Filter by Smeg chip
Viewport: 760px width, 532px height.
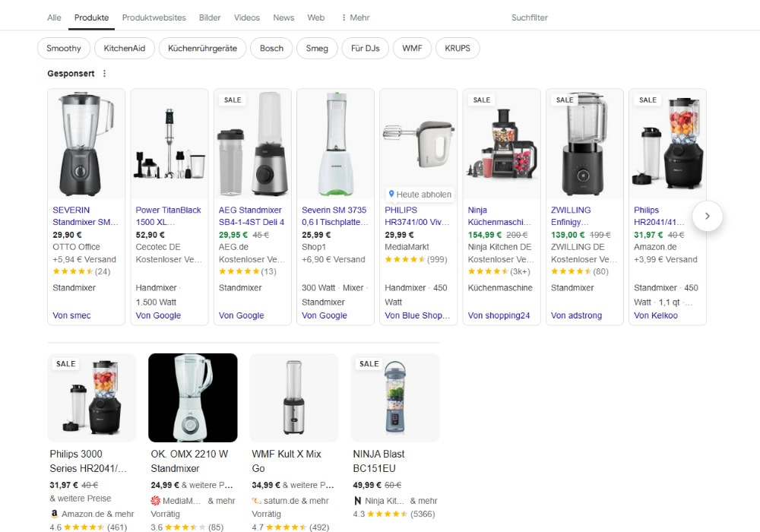pyautogui.click(x=317, y=48)
